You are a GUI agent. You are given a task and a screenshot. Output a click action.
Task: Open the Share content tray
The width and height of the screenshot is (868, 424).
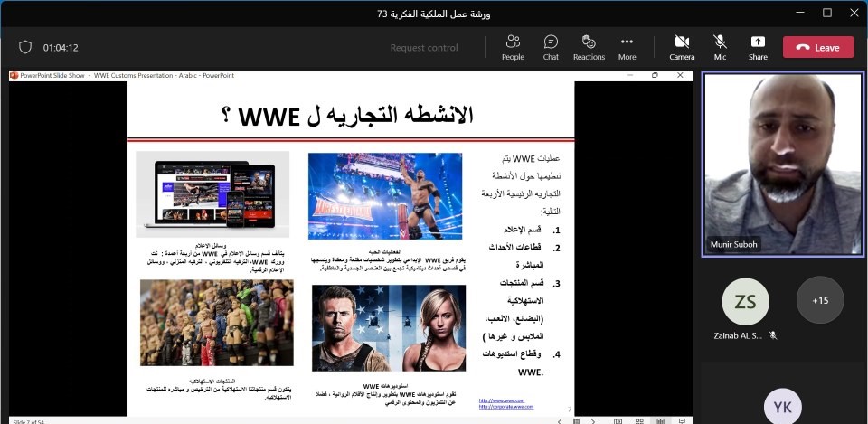point(758,48)
